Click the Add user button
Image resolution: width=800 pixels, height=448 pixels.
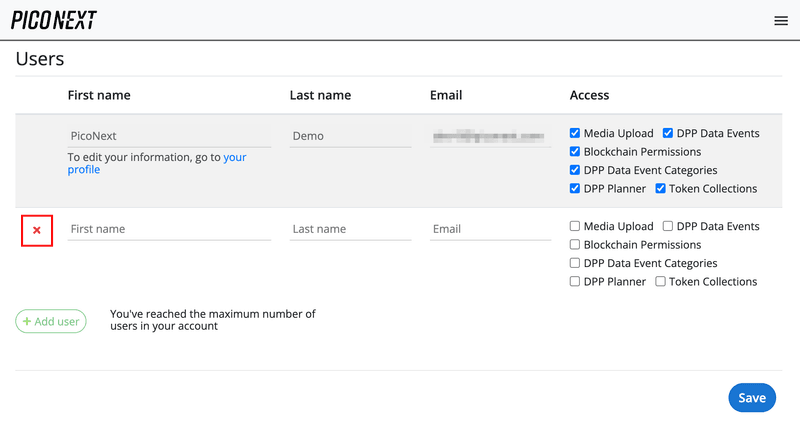[51, 321]
